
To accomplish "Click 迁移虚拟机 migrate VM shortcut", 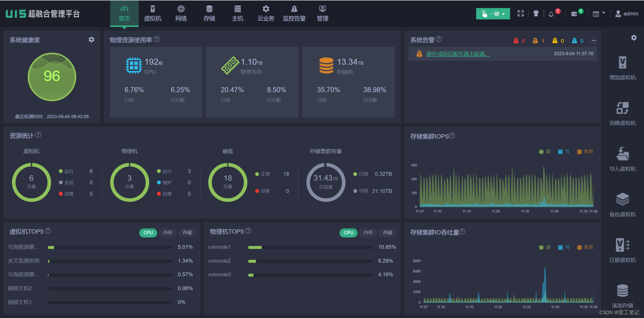I will (622, 251).
